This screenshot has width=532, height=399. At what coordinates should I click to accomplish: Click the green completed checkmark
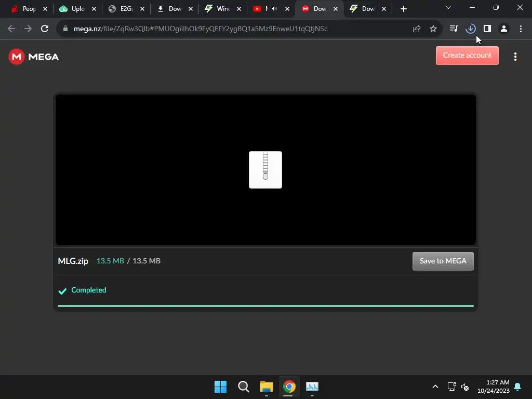(x=62, y=291)
